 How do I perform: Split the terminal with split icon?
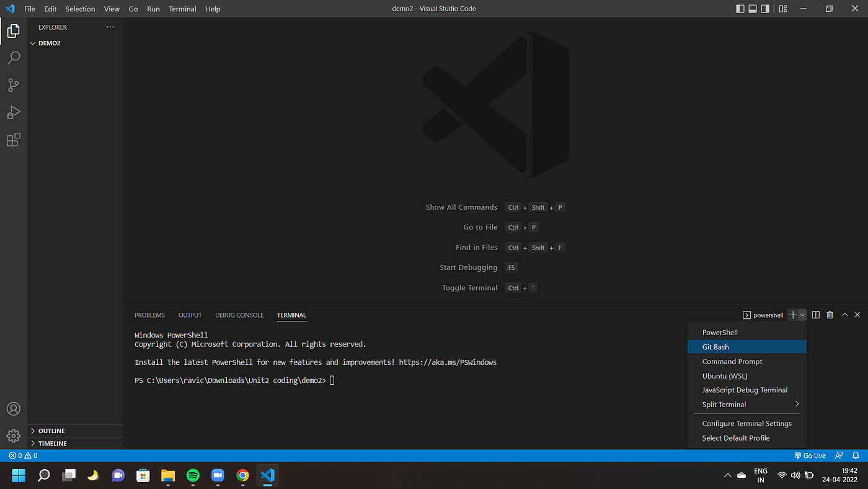coord(816,315)
